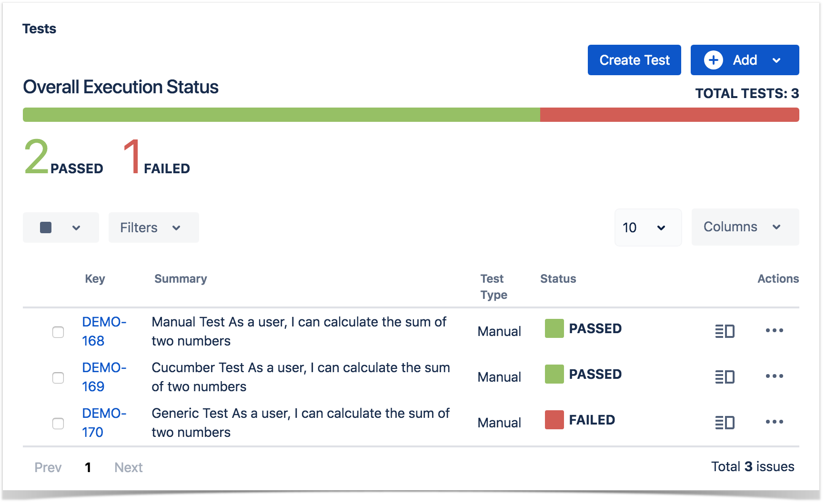Click the TOTAL TESTS: 3 label
Viewport: 826px width, 504px height.
(x=747, y=93)
